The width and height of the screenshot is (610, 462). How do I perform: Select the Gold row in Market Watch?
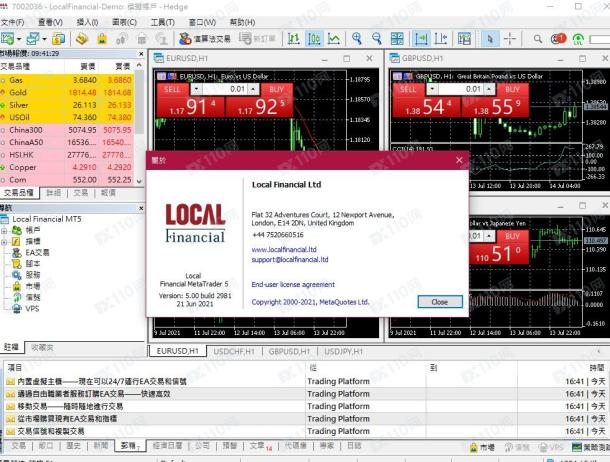click(67, 93)
